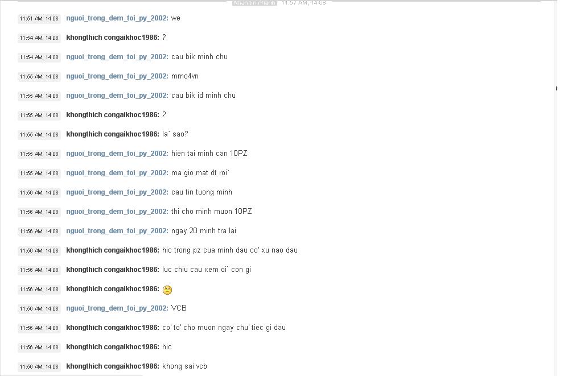Click username beside the 'mmo4vn' message
588x376 pixels.
pos(117,76)
